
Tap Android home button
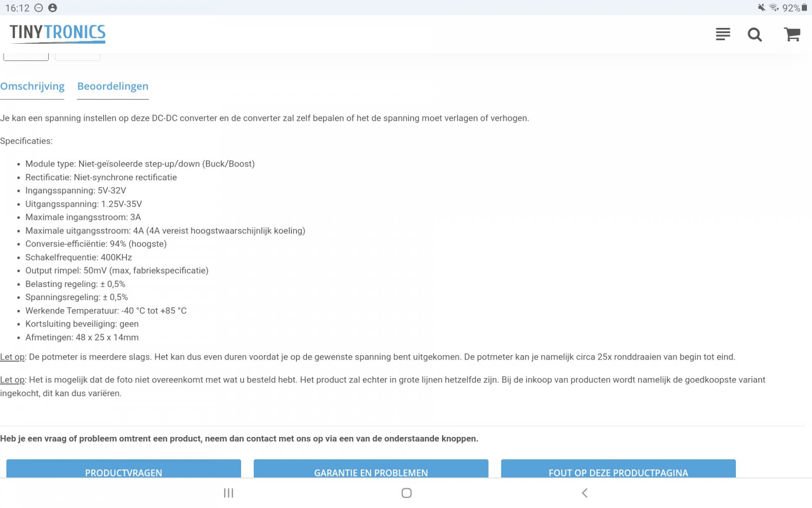[x=407, y=493]
